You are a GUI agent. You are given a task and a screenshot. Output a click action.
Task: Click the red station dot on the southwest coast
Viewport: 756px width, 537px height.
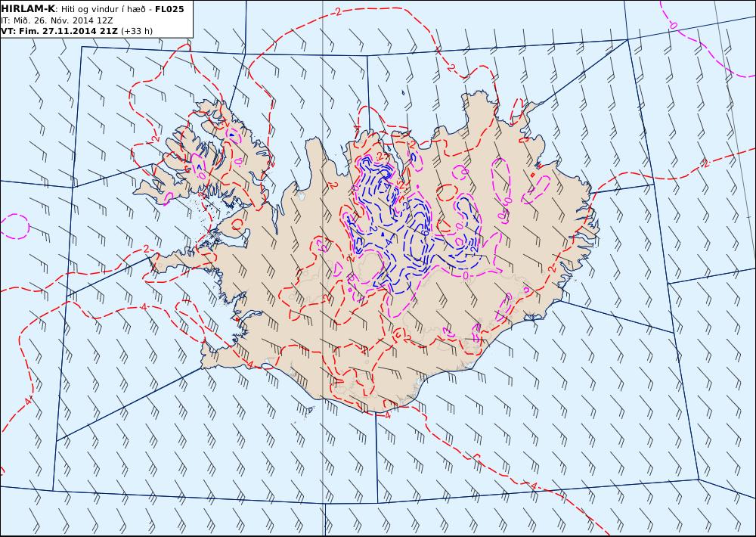pos(237,319)
